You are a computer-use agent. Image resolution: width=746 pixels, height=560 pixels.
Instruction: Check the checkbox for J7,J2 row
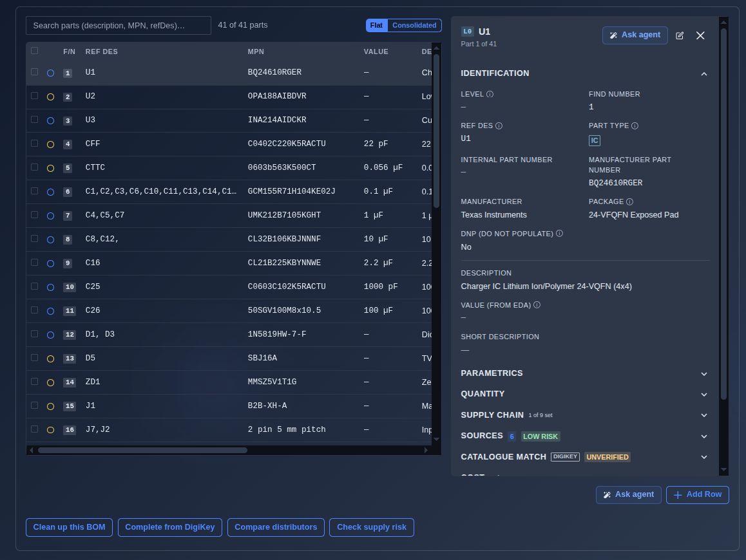[x=34, y=429]
